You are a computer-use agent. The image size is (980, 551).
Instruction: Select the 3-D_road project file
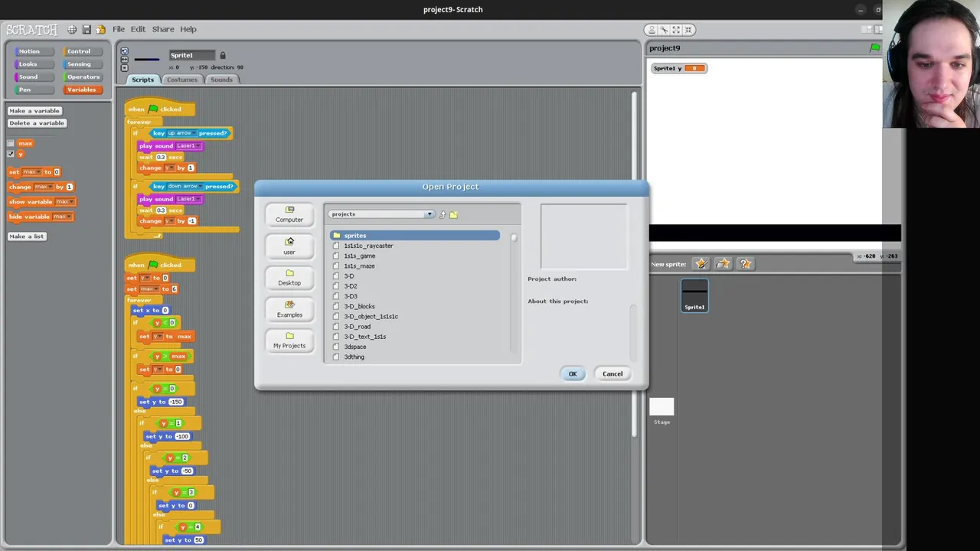(x=357, y=327)
